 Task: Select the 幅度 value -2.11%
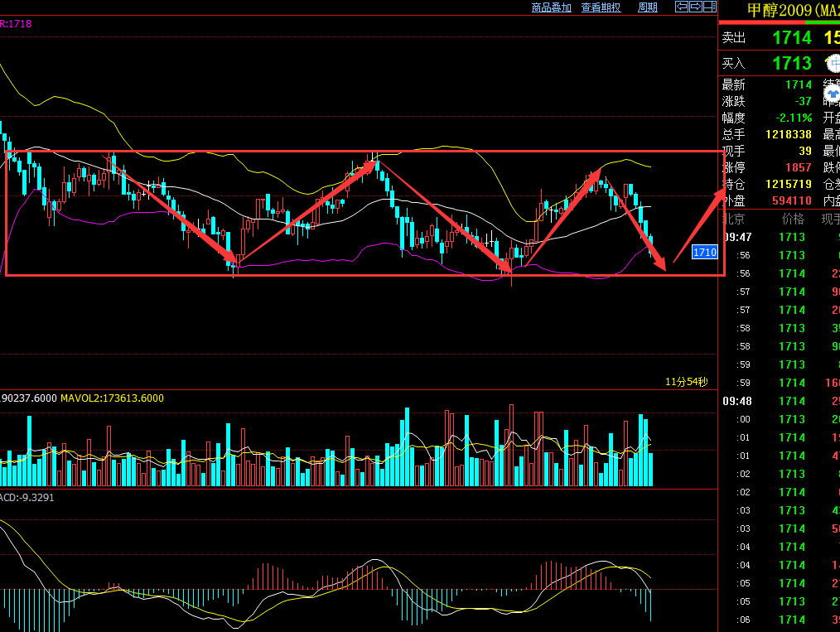(x=794, y=118)
